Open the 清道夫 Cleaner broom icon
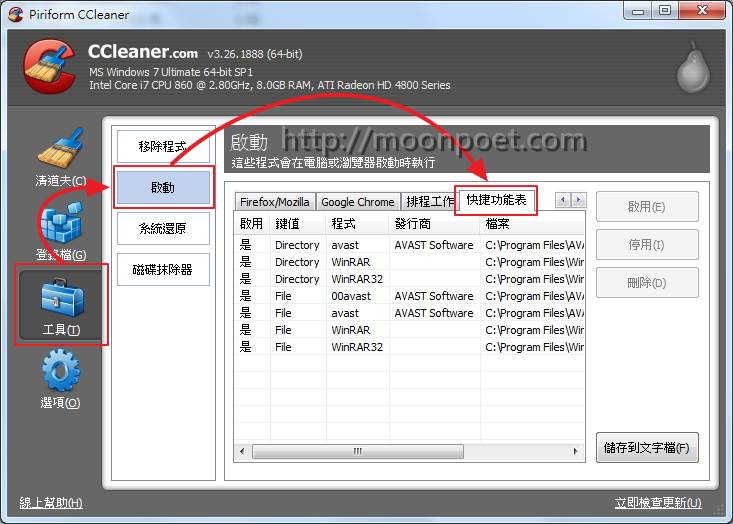This screenshot has height=524, width=733. (60, 150)
